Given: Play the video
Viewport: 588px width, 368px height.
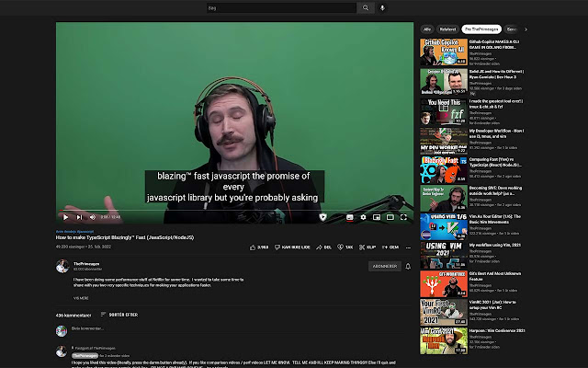Looking at the screenshot, I should [65, 217].
